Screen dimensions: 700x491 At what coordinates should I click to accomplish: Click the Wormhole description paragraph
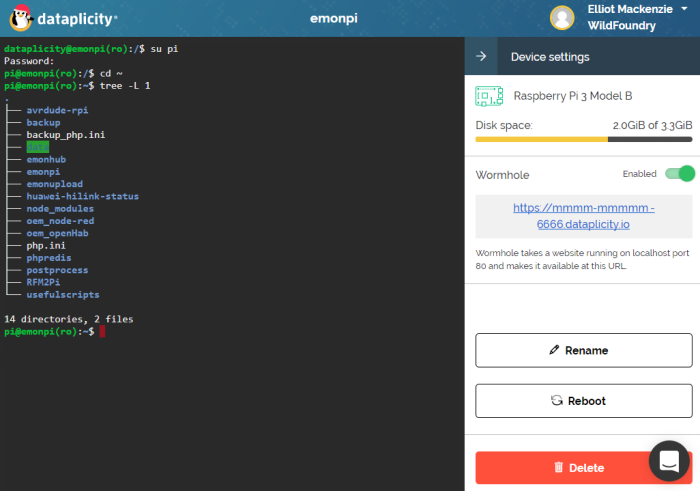[582, 259]
